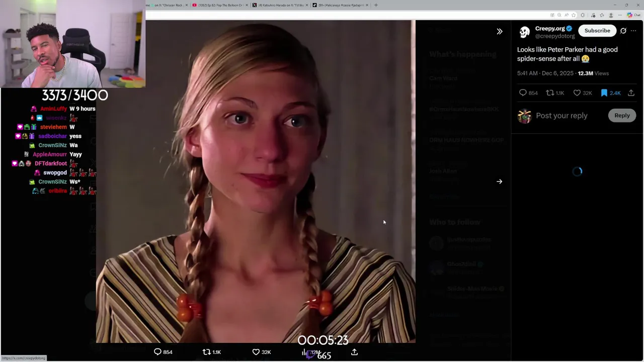Click the verified badge next to Creepy.org

pyautogui.click(x=569, y=29)
